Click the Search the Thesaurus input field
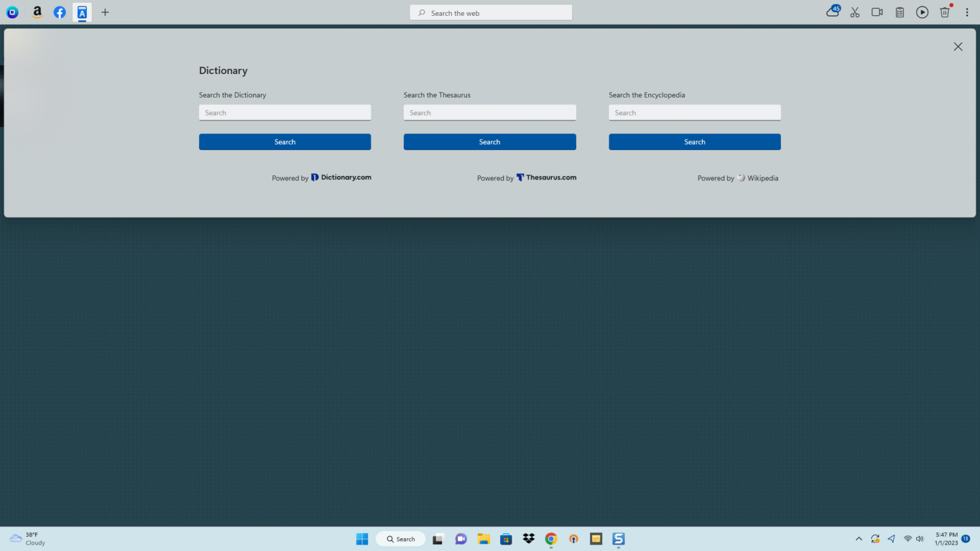 [x=489, y=113]
